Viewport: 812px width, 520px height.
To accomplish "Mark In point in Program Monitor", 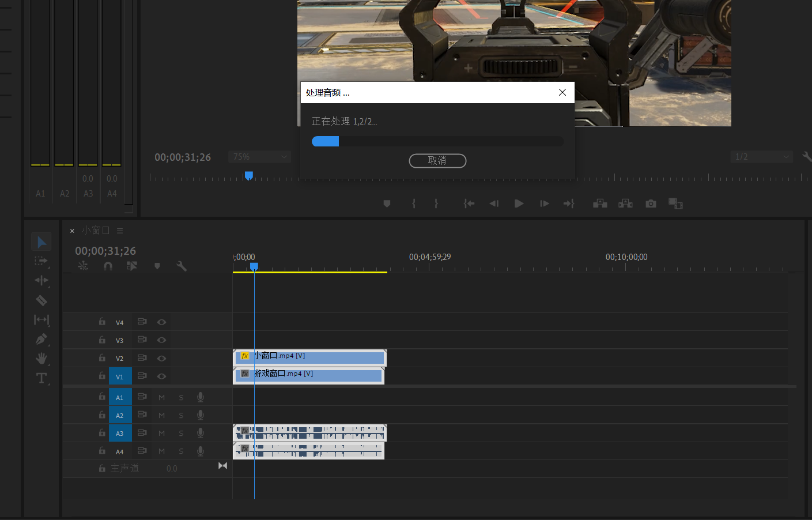I will click(414, 204).
